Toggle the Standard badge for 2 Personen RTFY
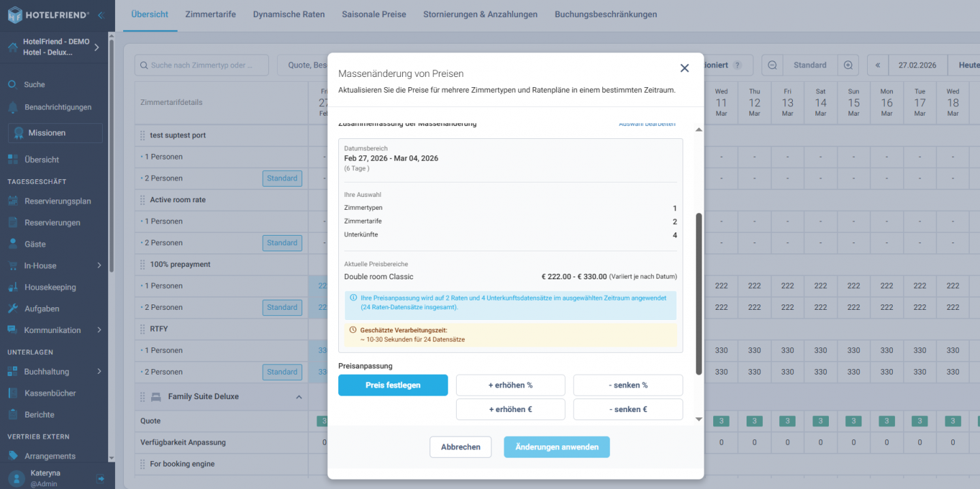Image resolution: width=980 pixels, height=489 pixels. click(x=282, y=371)
